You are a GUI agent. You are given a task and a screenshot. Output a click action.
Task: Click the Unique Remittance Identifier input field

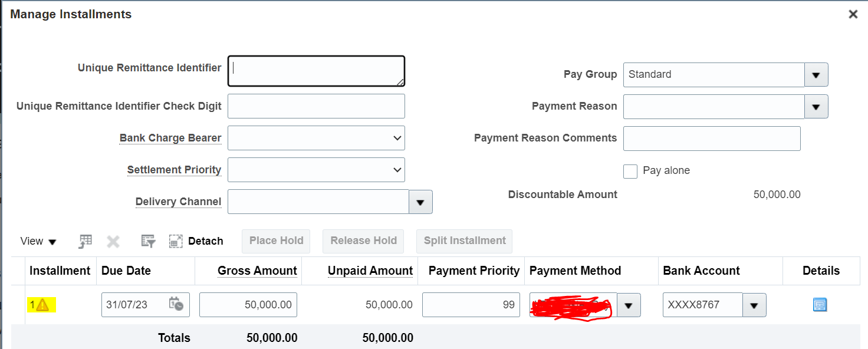315,70
